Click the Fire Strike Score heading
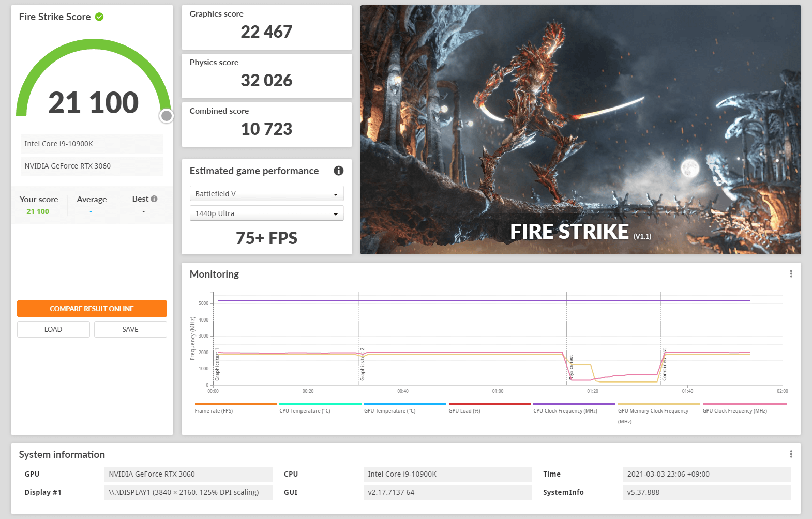This screenshot has width=812, height=519. [x=55, y=17]
